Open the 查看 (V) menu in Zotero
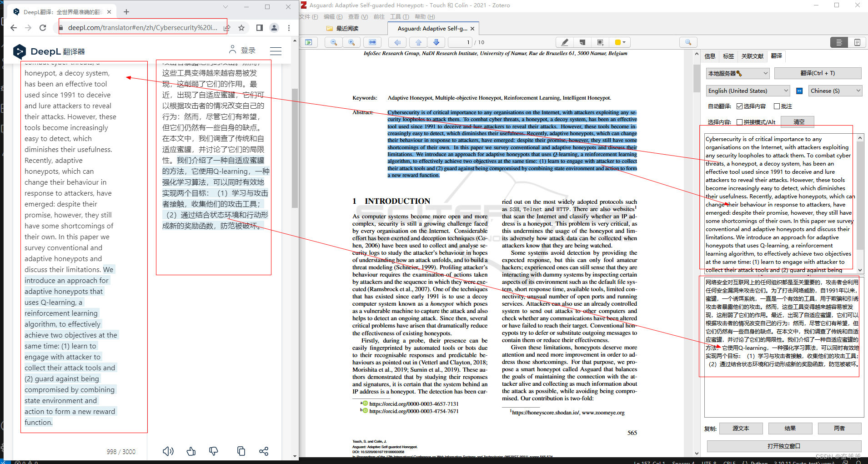Viewport: 868px width, 464px height. 358,17
